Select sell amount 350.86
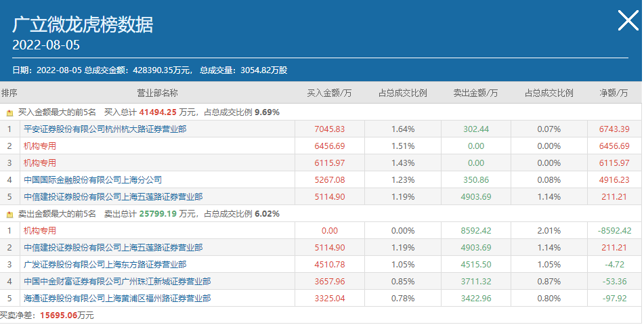This screenshot has height=325, width=644. coord(476,179)
